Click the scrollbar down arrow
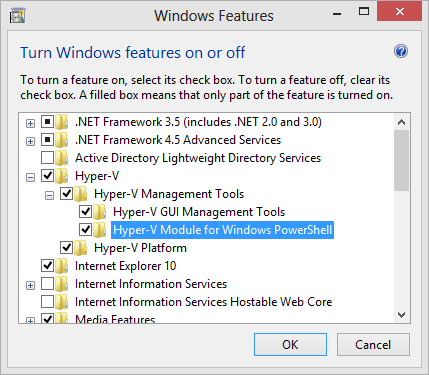 point(402,314)
